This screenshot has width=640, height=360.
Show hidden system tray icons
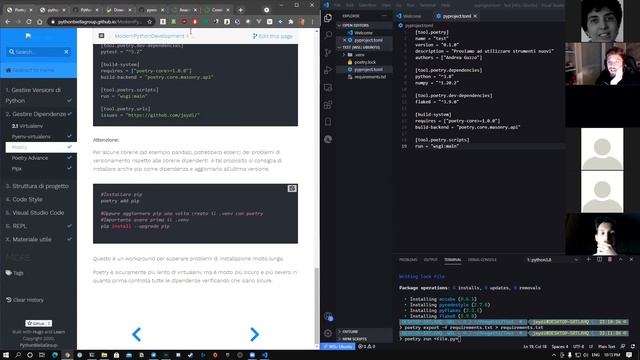tap(554, 356)
